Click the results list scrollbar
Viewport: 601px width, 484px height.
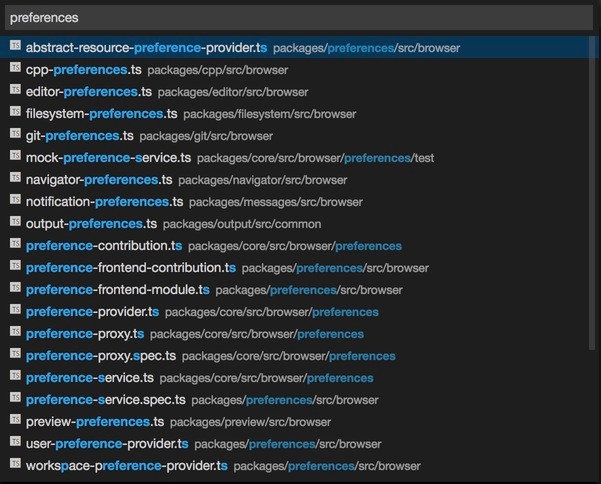point(591,193)
